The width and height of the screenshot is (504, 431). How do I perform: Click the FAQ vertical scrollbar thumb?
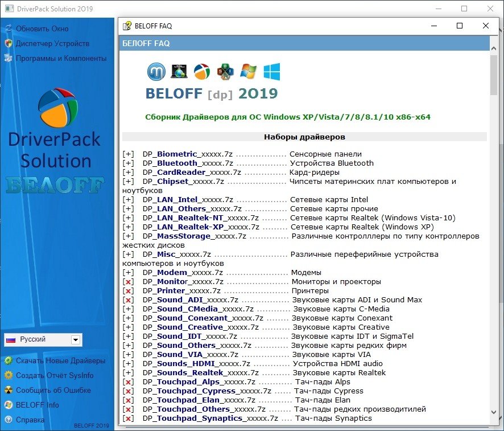click(x=494, y=75)
